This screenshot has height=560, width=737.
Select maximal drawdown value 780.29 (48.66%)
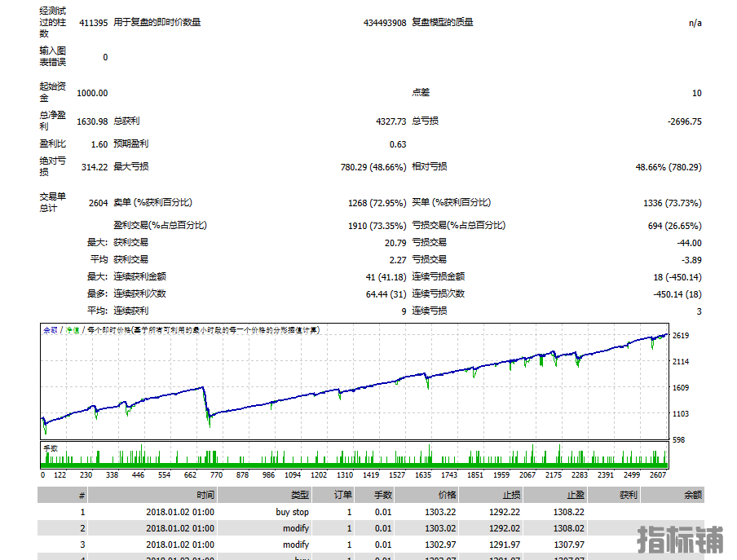[x=373, y=167]
